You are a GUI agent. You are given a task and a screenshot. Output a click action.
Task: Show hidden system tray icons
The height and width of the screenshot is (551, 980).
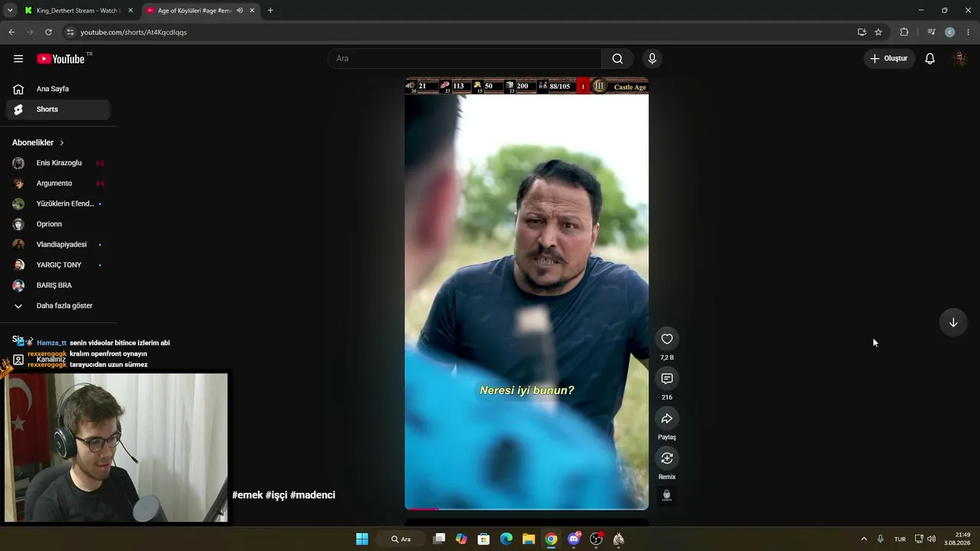point(864,540)
